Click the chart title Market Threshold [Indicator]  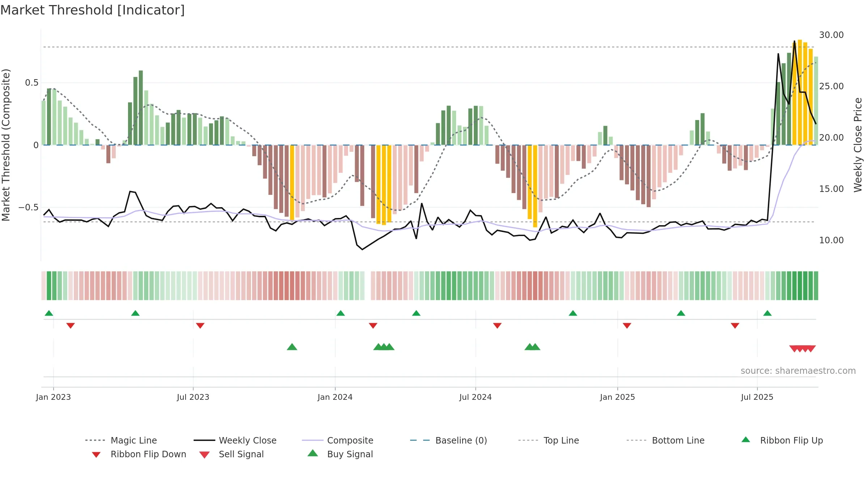point(93,10)
